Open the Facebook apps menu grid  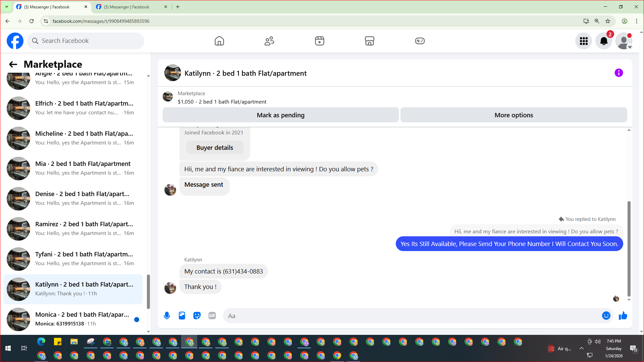pyautogui.click(x=584, y=41)
